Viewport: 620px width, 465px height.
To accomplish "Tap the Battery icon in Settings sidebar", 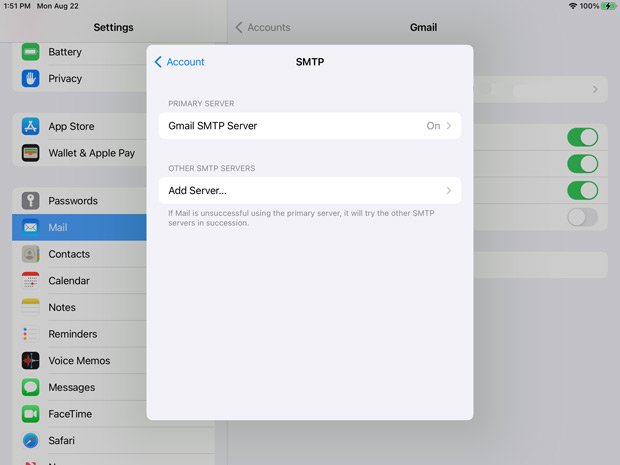I will click(x=30, y=52).
